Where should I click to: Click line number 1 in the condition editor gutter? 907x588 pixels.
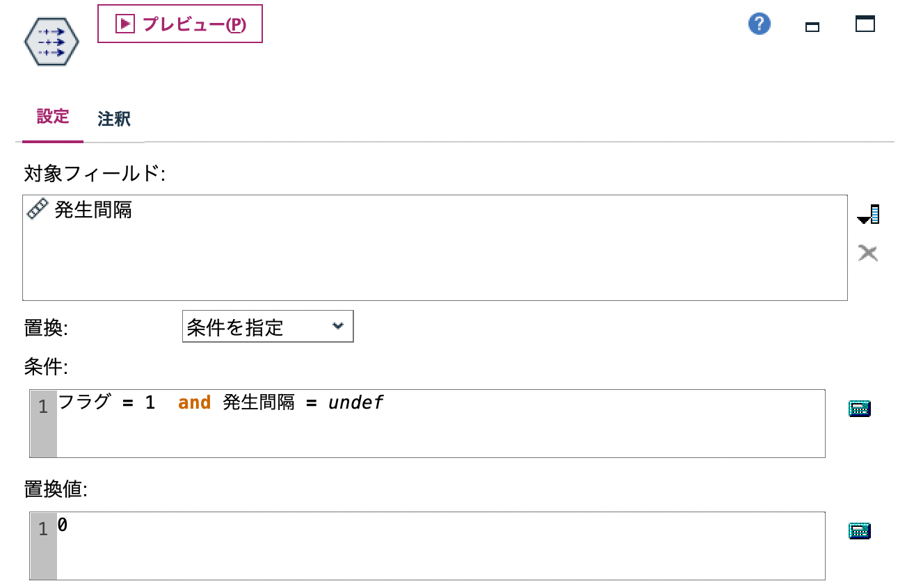tap(42, 406)
